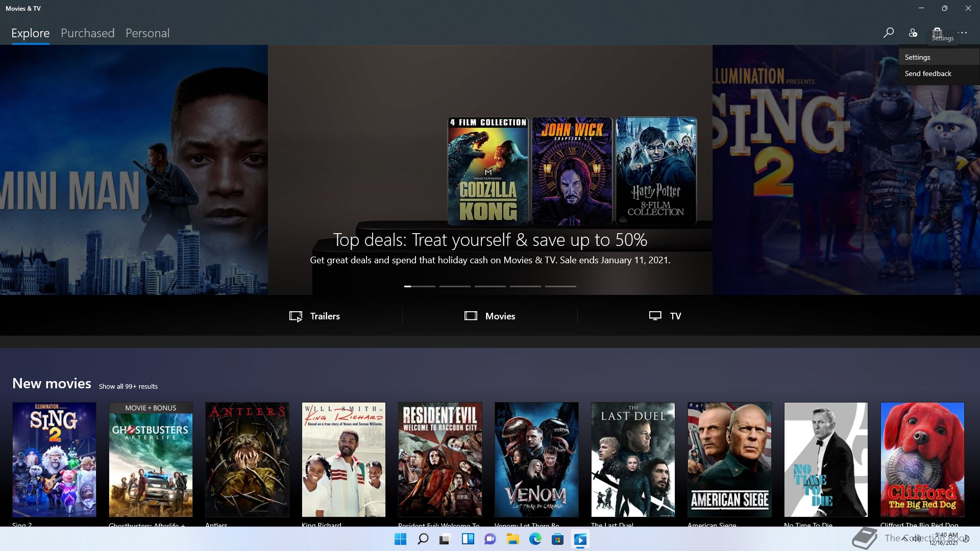The height and width of the screenshot is (551, 980).
Task: Select the third carousel page indicator
Action: point(490,286)
